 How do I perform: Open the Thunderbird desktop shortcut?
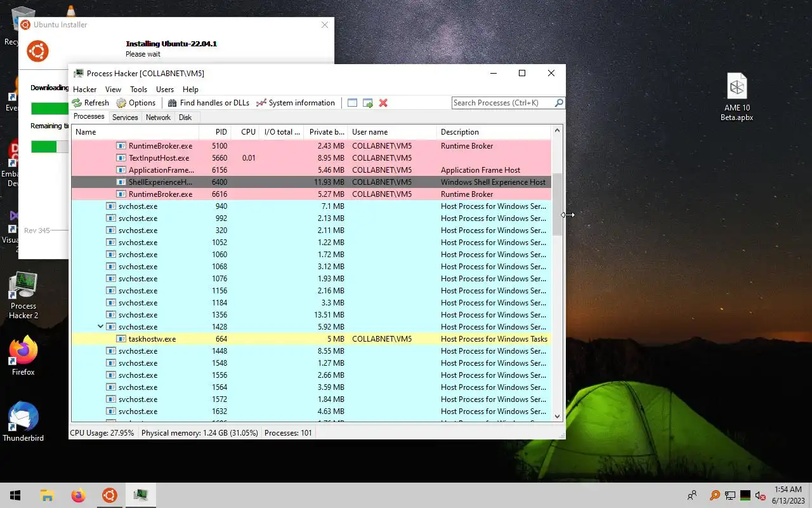(23, 422)
